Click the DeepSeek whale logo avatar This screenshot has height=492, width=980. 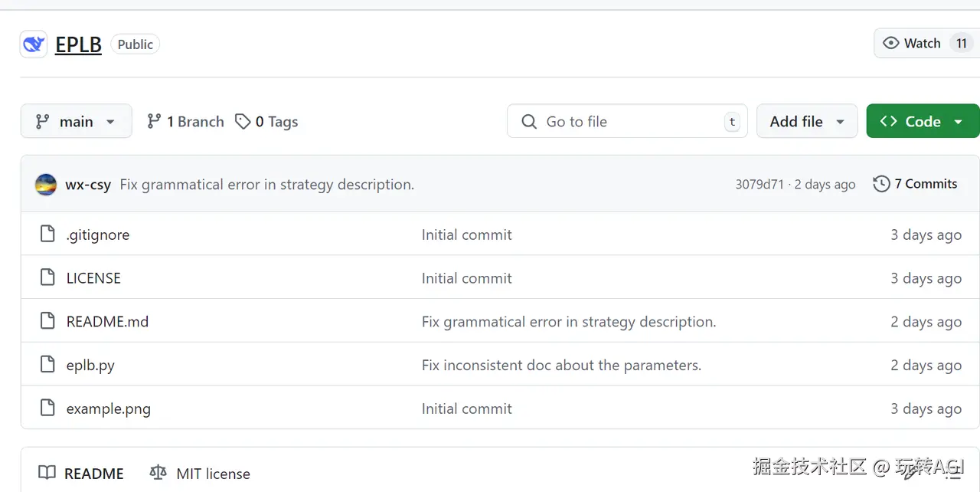(x=34, y=44)
